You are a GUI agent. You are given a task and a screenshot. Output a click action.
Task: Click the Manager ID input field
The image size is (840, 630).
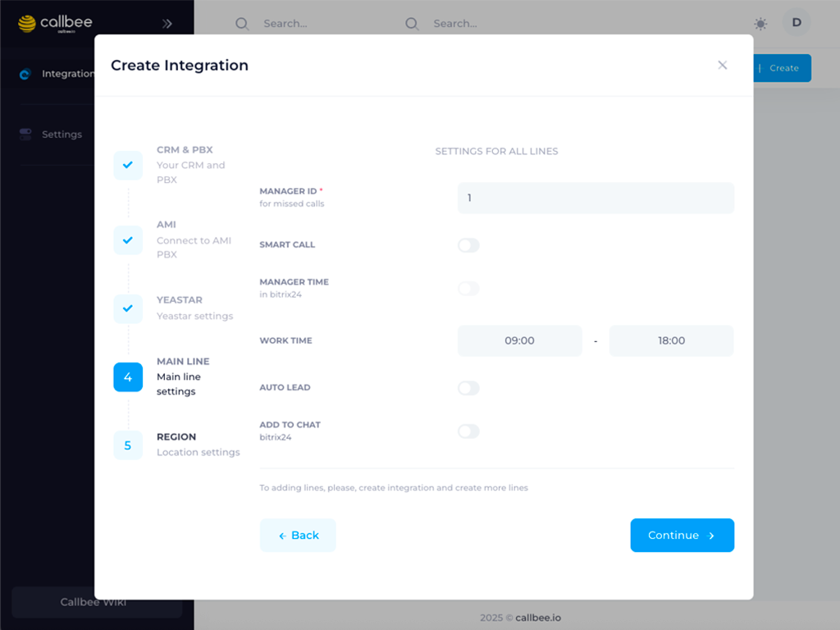click(x=596, y=199)
